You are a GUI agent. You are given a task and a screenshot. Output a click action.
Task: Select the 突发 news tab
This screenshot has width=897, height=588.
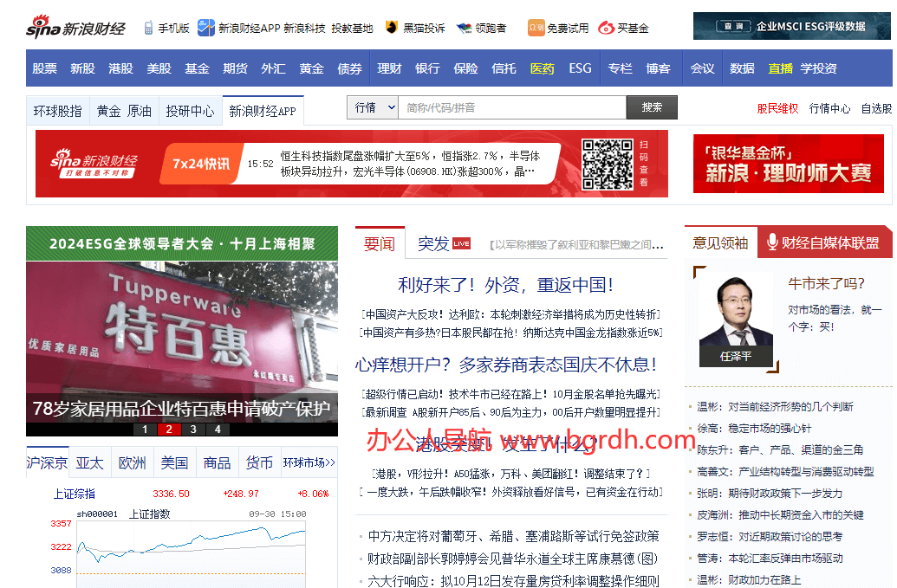(x=433, y=244)
